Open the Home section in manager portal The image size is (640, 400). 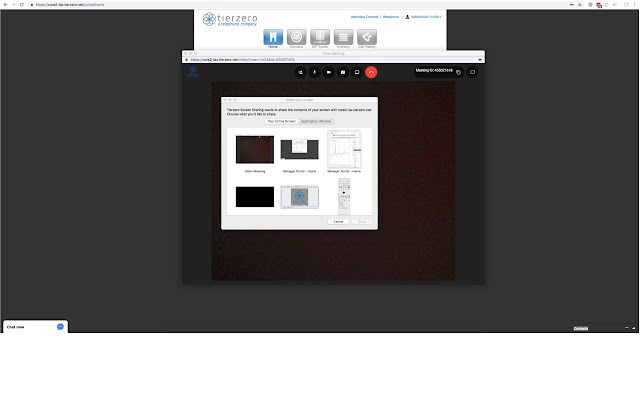click(273, 37)
